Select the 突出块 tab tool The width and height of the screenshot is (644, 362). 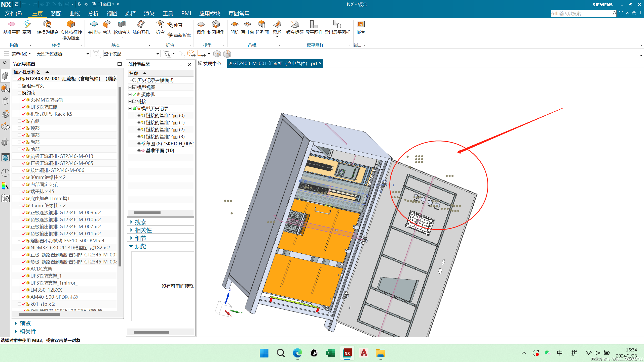click(x=94, y=27)
